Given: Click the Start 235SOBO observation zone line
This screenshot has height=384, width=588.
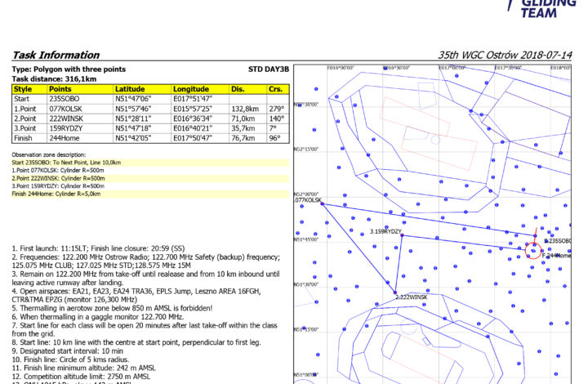Looking at the screenshot, I should pyautogui.click(x=68, y=164).
